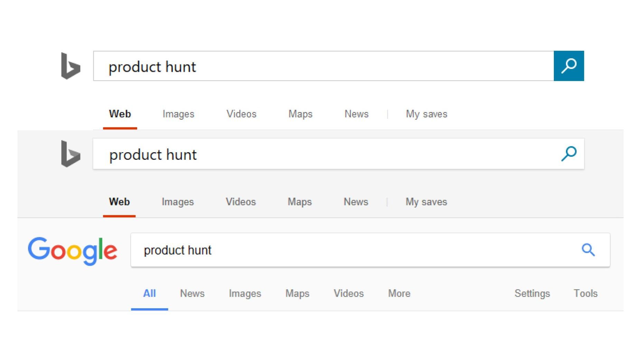Focus the search box in the grey Bing header

tap(339, 154)
